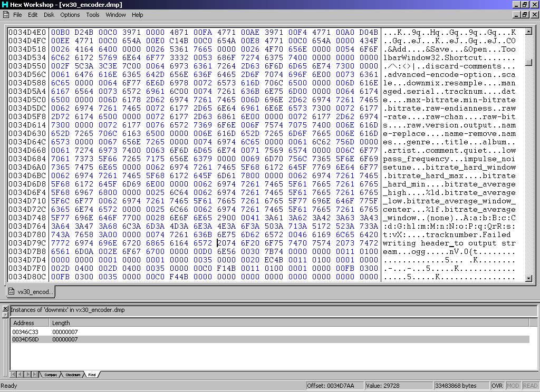Jump to the first results tab with the arrow
Screen dimensions: 540x392
click(x=13, y=375)
